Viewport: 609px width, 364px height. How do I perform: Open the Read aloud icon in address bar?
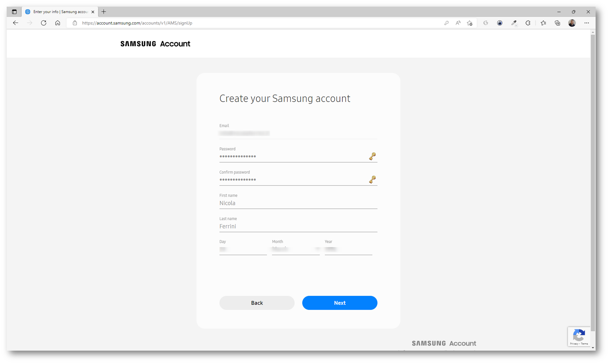(x=458, y=23)
